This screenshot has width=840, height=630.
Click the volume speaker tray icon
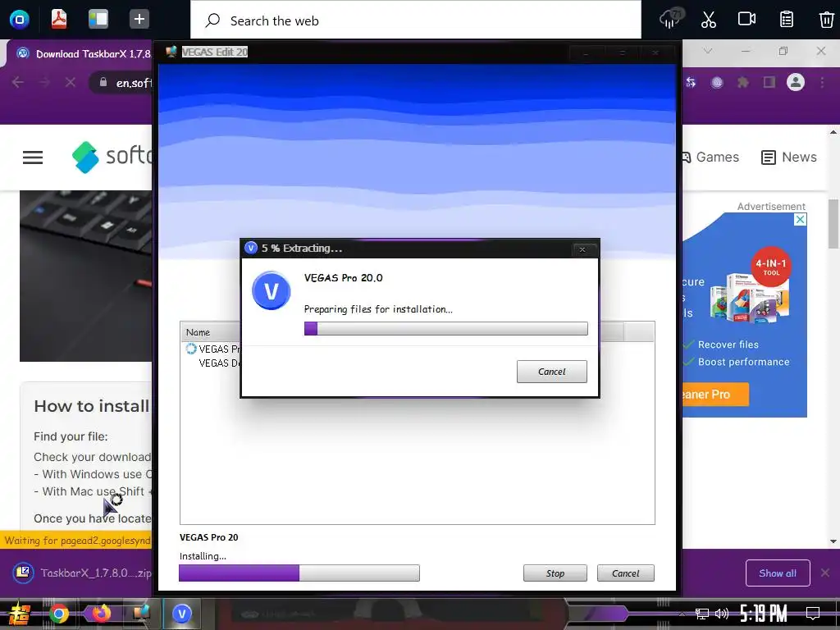[x=722, y=614]
